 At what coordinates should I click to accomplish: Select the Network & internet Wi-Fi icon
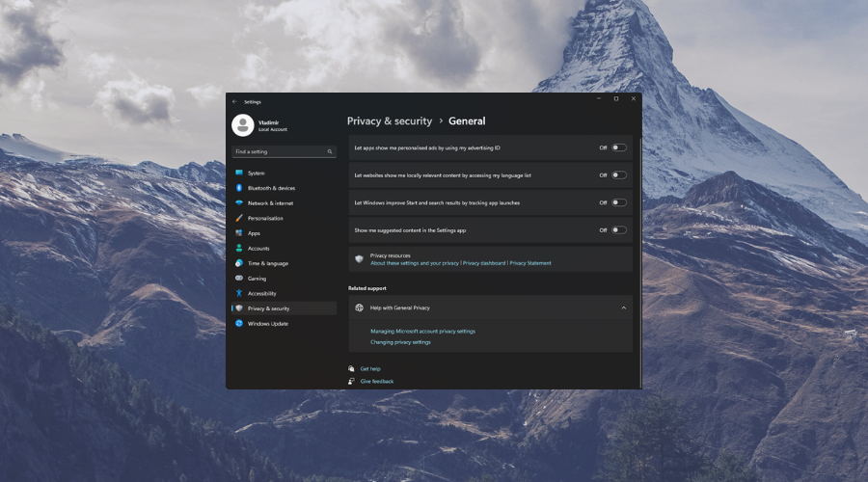(x=239, y=203)
